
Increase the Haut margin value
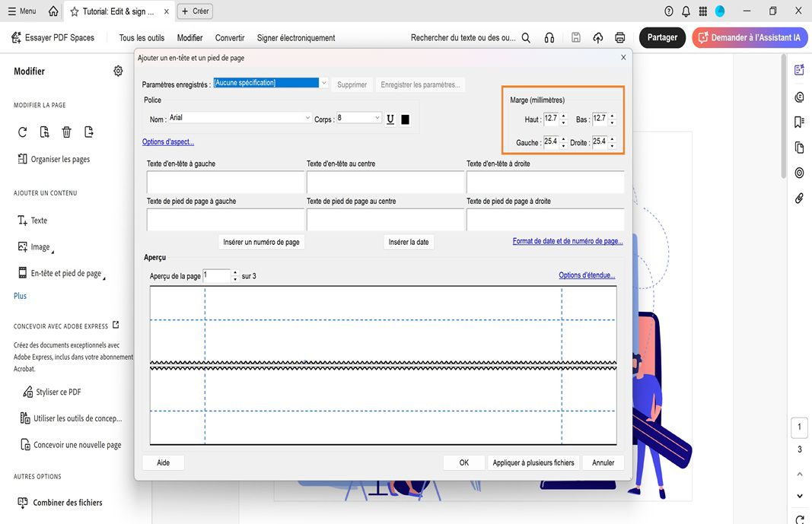point(563,116)
